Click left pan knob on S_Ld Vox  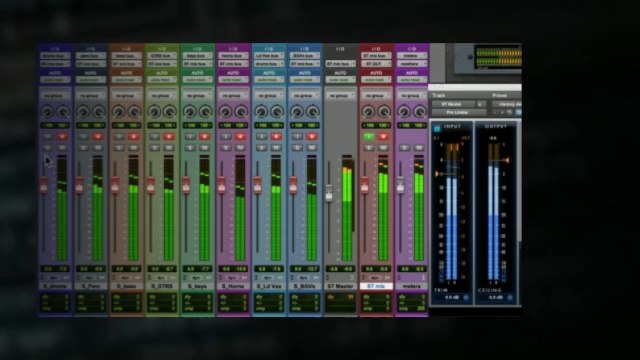261,111
